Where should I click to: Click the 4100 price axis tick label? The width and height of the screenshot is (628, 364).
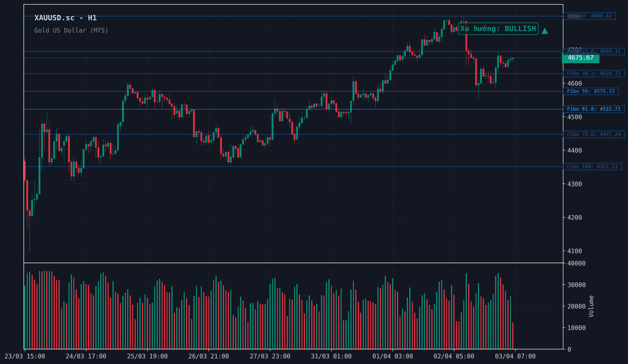(575, 251)
